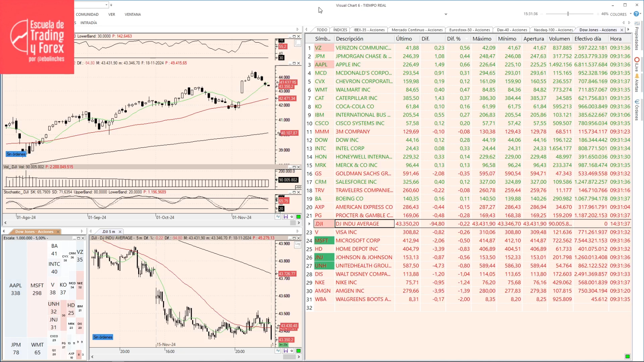Click the pin icon below the daily DJI chart
This screenshot has width=644, height=362.
(x=292, y=217)
